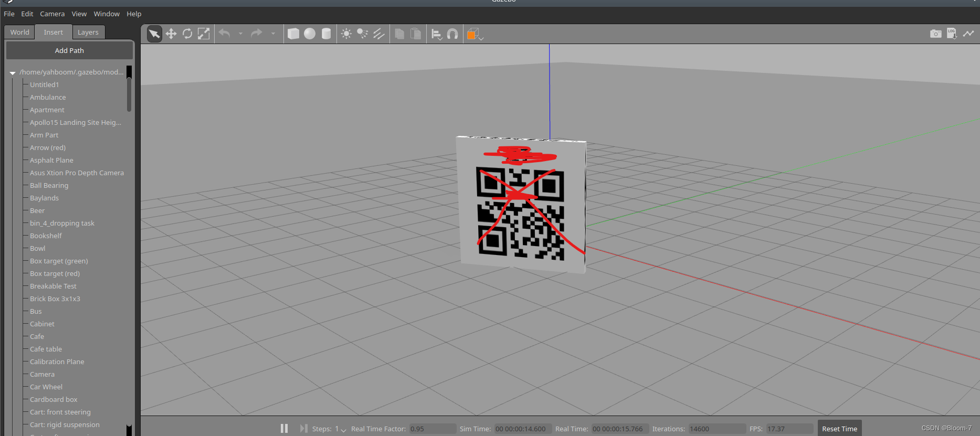980x436 pixels.
Task: Select the Untitled1 model
Action: point(45,84)
